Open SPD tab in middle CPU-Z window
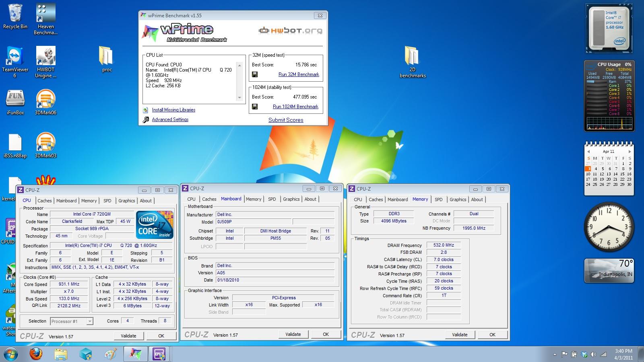Viewport: 644px width, 362px height. click(272, 199)
